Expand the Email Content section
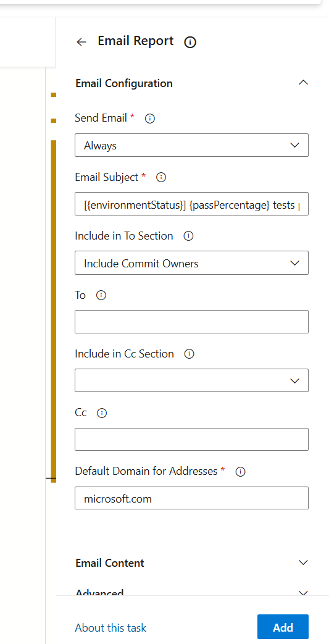Viewport: 329px width, 644px height. (x=303, y=562)
